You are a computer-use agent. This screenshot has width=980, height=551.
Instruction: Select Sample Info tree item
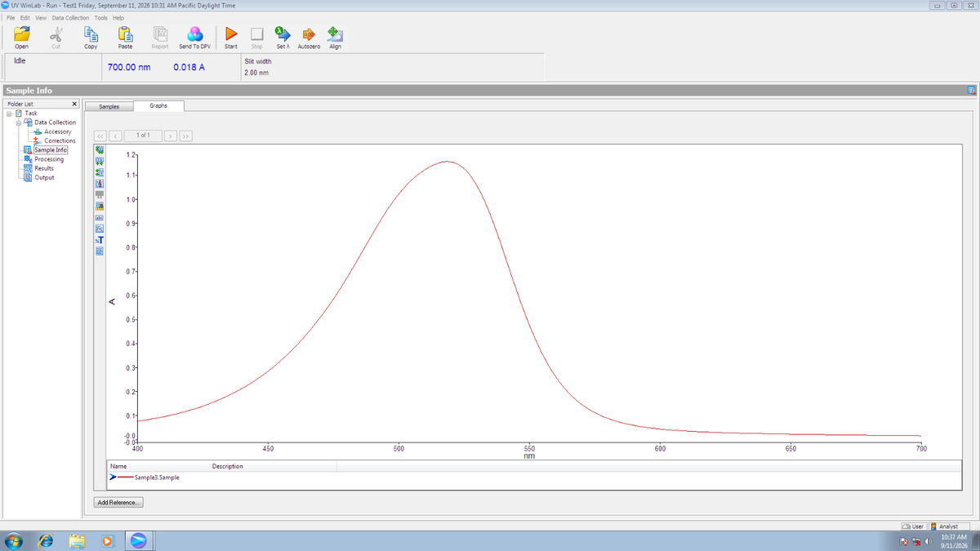coord(51,150)
